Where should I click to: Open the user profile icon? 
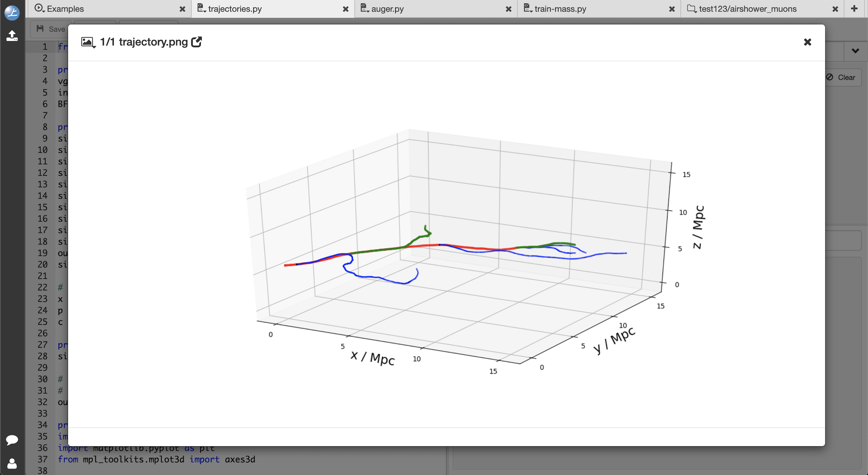tap(12, 463)
